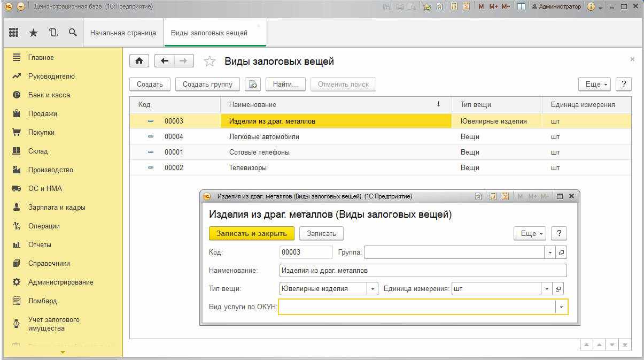Jump to list start with the top arrow button
The height and width of the screenshot is (360, 644).
(x=587, y=345)
